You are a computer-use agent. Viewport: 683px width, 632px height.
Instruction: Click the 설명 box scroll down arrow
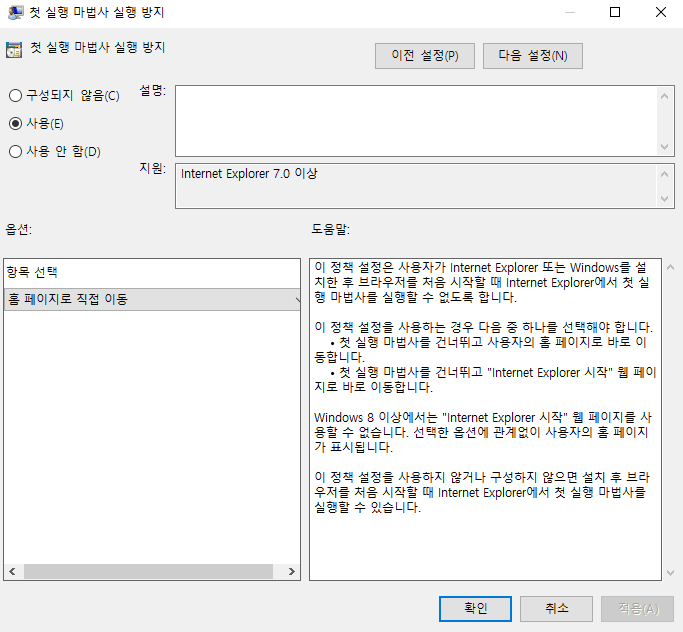click(x=664, y=147)
